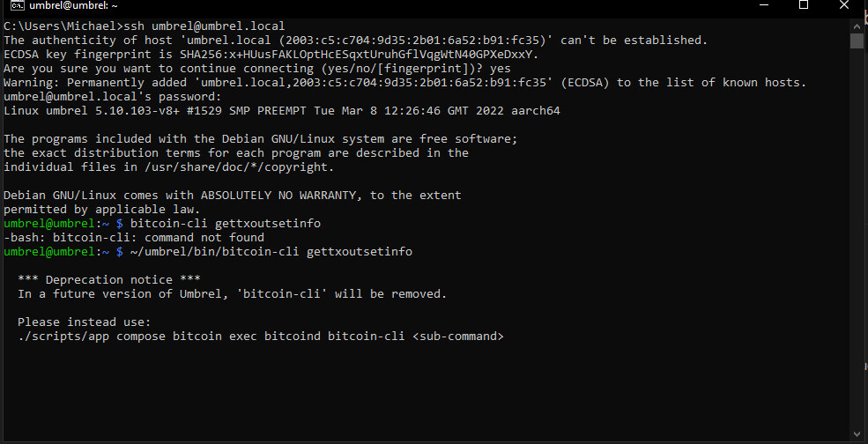Click the vertical scrollbar thumb

[x=857, y=41]
